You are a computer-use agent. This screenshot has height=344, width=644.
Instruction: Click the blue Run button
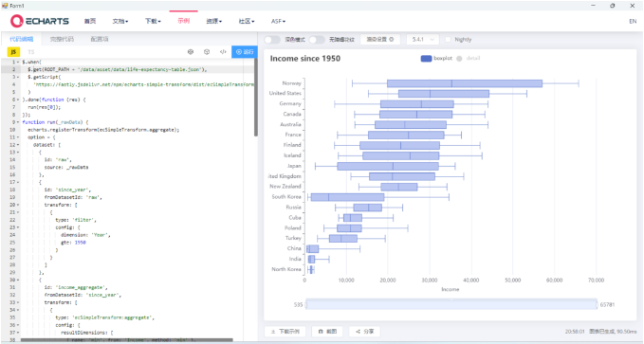[245, 52]
